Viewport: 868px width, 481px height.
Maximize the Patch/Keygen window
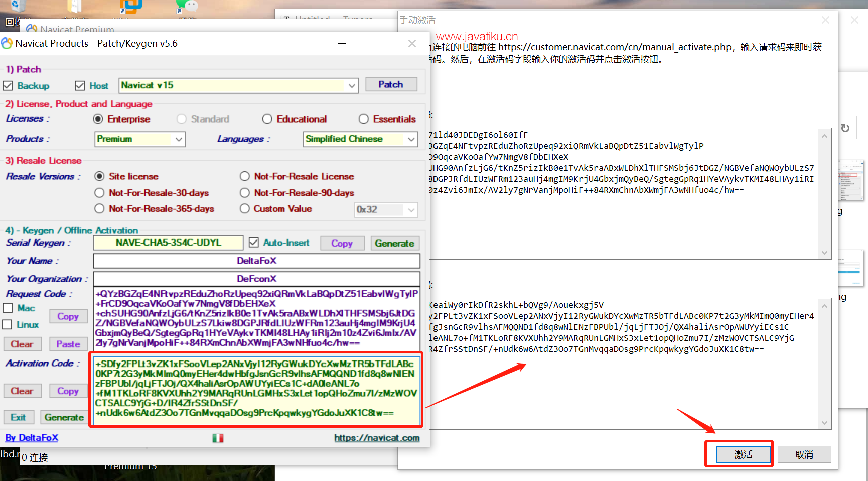pos(376,44)
